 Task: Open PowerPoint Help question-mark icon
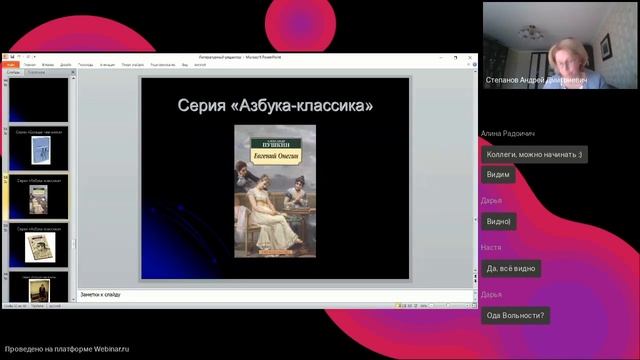click(x=474, y=64)
